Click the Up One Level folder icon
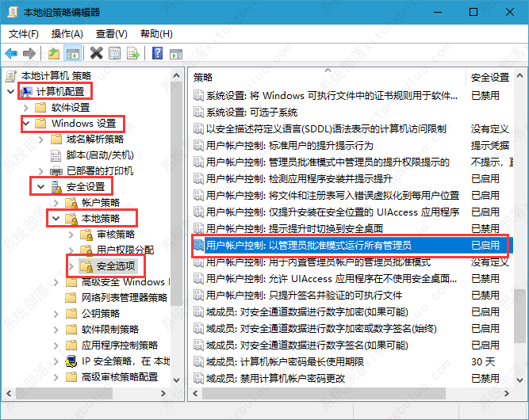The height and width of the screenshot is (420, 529). click(54, 53)
